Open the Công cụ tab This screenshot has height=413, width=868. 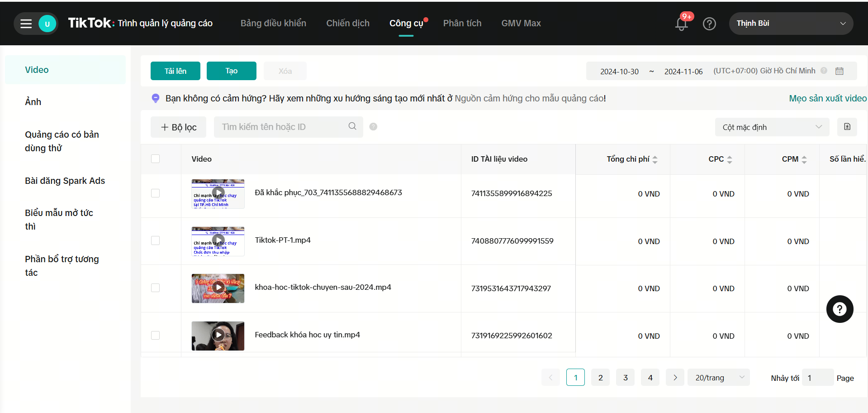[406, 23]
